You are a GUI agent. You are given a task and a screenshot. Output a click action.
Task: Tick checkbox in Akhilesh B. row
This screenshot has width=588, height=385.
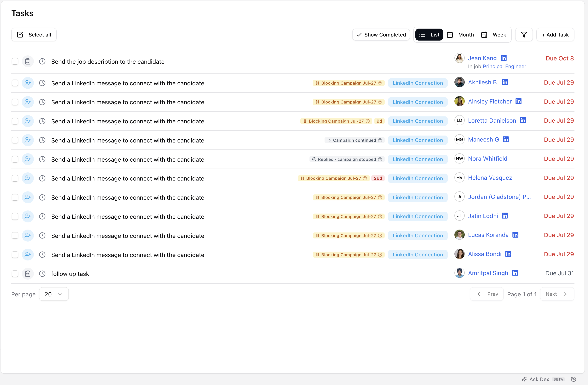click(15, 83)
